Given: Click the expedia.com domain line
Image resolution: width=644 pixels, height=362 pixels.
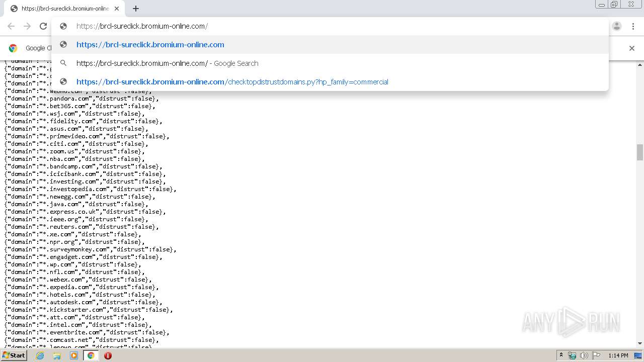Looking at the screenshot, I should coord(82,287).
